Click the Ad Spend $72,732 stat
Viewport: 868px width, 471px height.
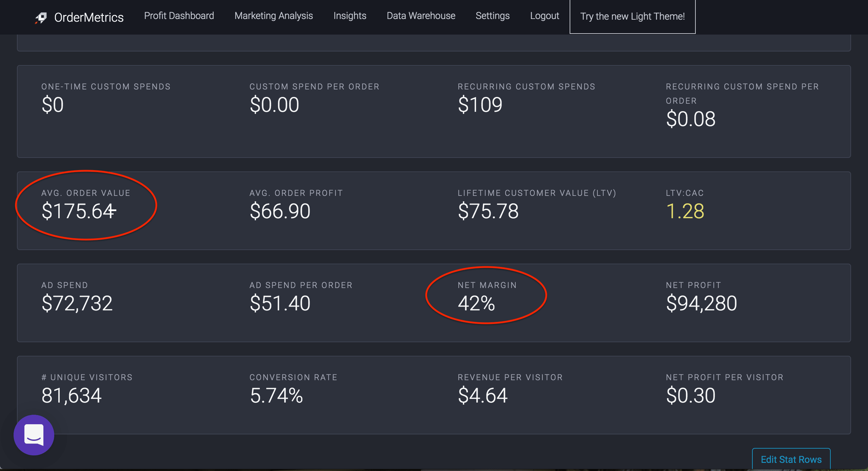tap(77, 303)
